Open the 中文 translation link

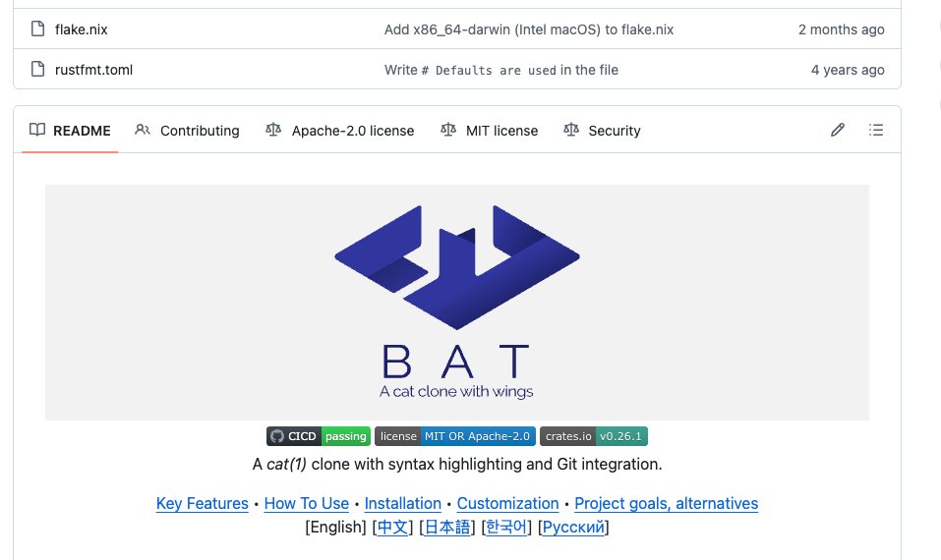click(x=392, y=527)
